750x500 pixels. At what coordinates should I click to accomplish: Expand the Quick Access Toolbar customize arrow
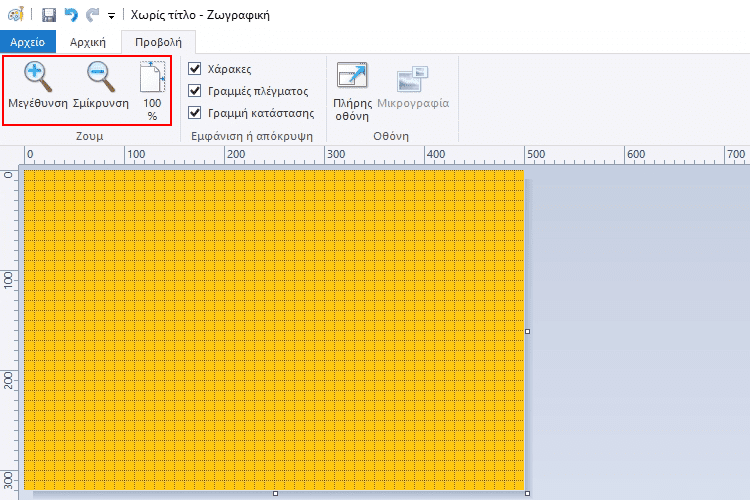[x=111, y=17]
